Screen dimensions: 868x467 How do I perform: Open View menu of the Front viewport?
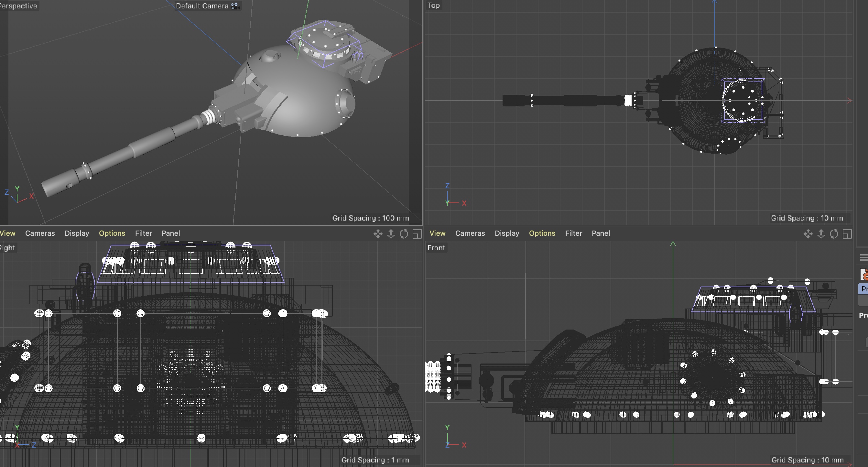[x=437, y=233]
